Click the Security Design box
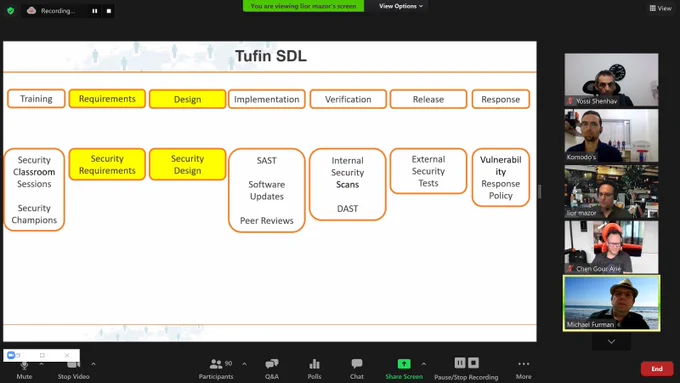680x383 pixels. coord(187,164)
